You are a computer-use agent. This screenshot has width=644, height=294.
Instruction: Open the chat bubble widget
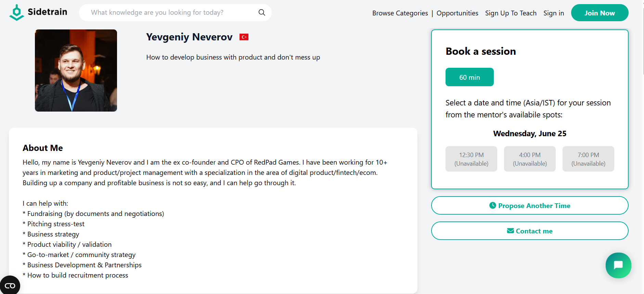point(618,265)
